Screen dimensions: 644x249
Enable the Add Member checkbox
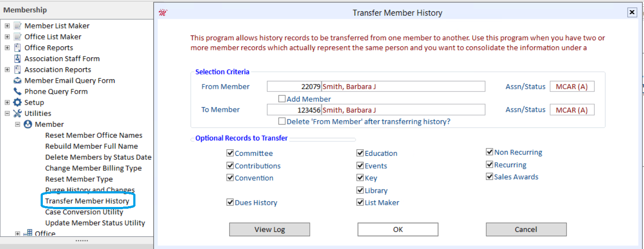pyautogui.click(x=282, y=99)
